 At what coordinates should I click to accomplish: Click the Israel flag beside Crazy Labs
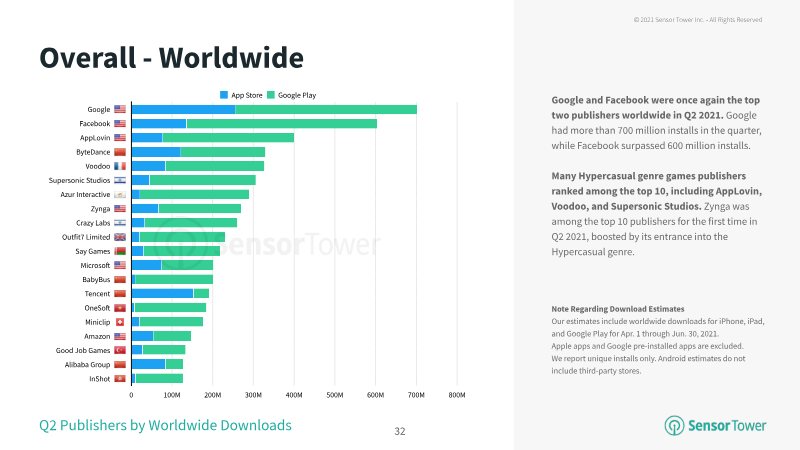point(120,223)
